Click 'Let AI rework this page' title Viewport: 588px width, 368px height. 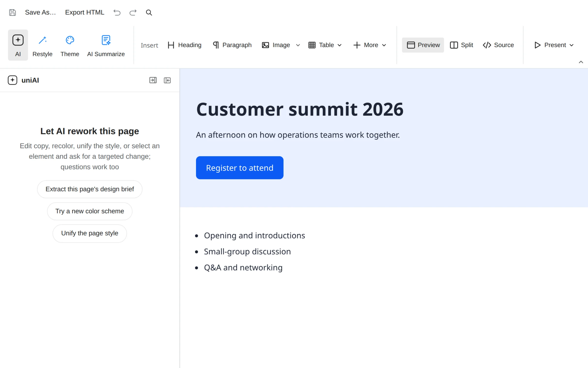(x=90, y=131)
